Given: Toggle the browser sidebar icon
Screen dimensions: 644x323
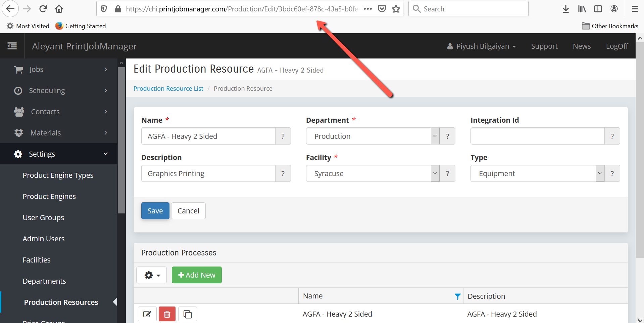Looking at the screenshot, I should (x=598, y=9).
